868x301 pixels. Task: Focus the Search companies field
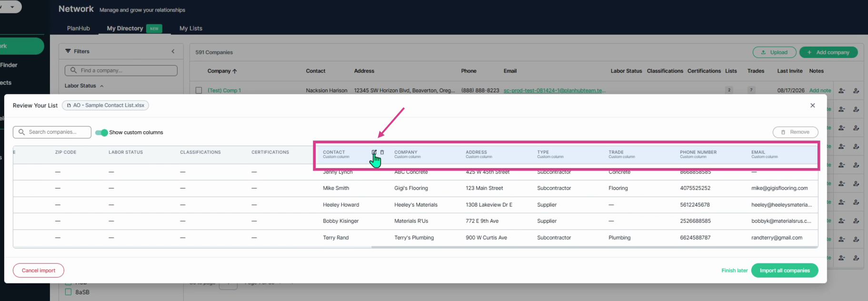[52, 132]
